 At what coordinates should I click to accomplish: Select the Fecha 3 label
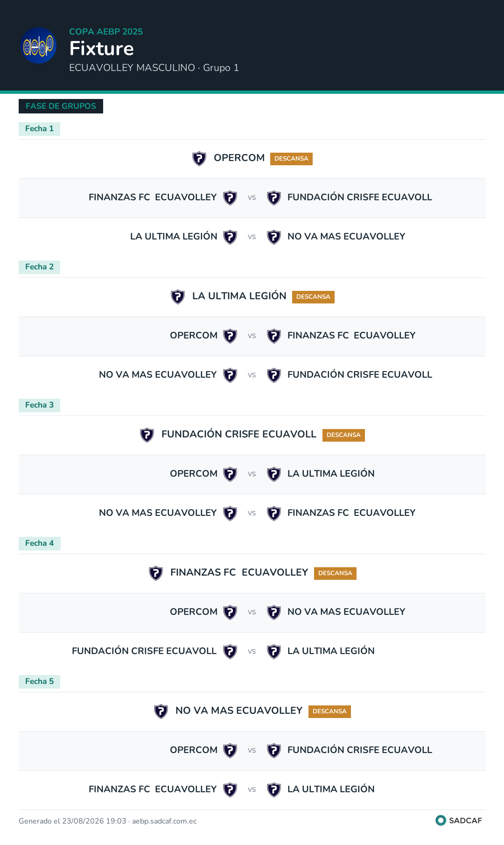pyautogui.click(x=39, y=405)
